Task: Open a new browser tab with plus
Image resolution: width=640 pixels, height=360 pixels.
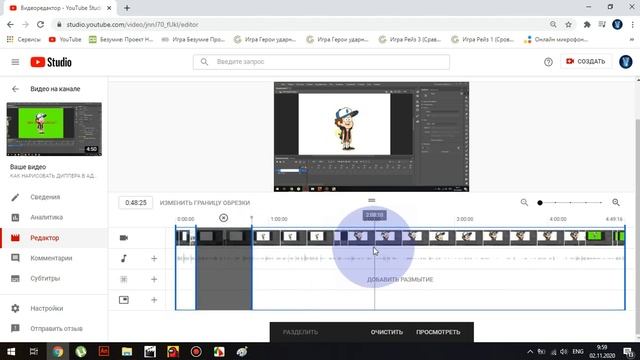Action: 127,8
